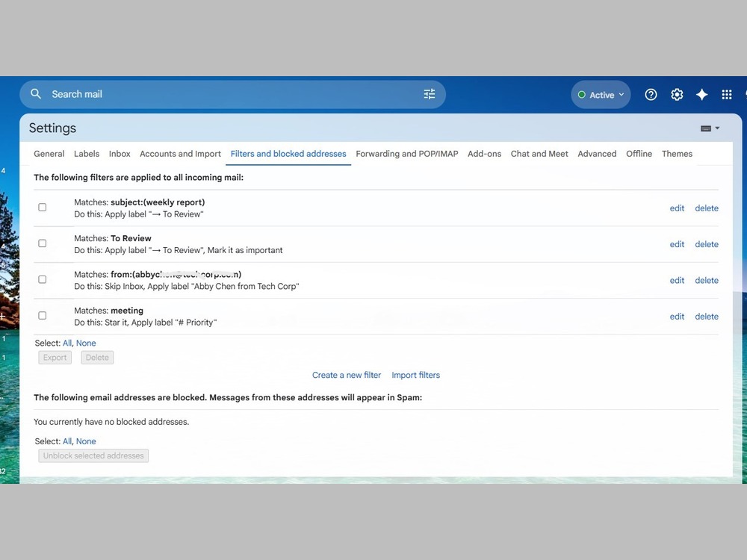747x560 pixels.
Task: Select None filters link
Action: click(x=86, y=343)
